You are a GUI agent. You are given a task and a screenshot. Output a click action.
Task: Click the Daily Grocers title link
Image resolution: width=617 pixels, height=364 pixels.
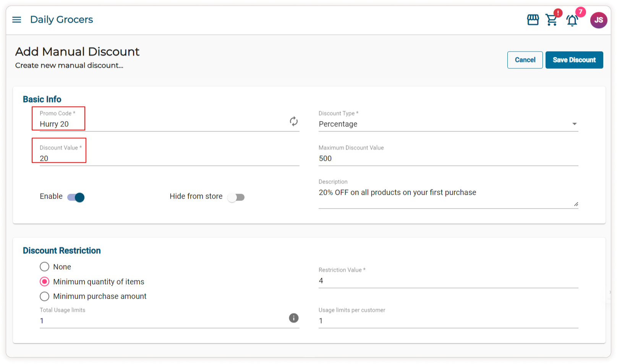[62, 19]
